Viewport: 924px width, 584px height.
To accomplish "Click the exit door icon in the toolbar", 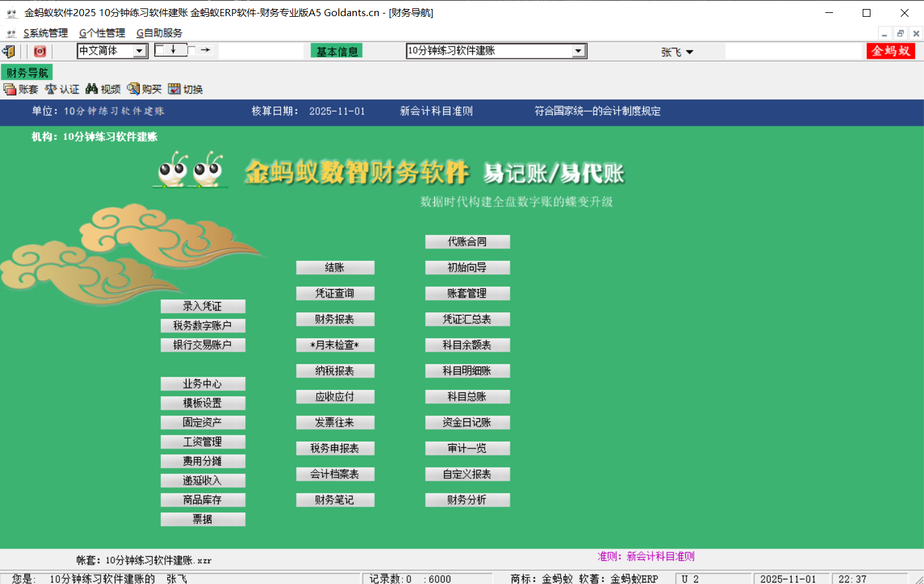I will click(x=8, y=51).
